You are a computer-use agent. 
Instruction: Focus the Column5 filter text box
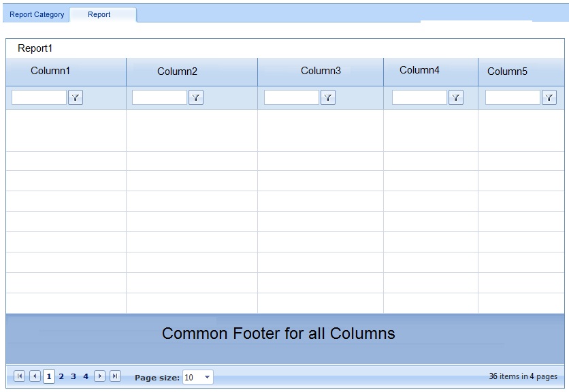[513, 97]
